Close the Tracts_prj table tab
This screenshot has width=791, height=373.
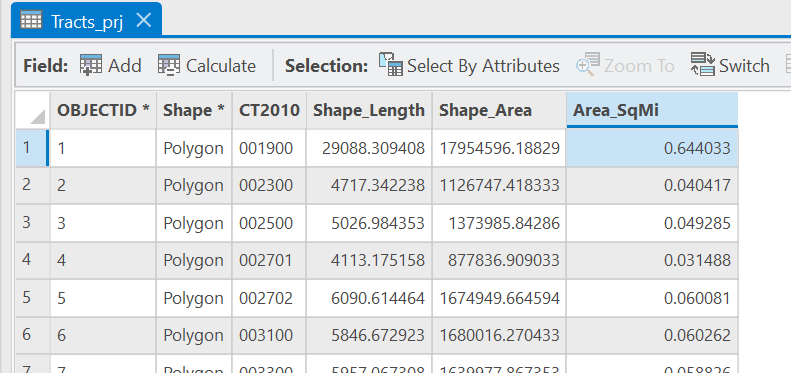[144, 21]
